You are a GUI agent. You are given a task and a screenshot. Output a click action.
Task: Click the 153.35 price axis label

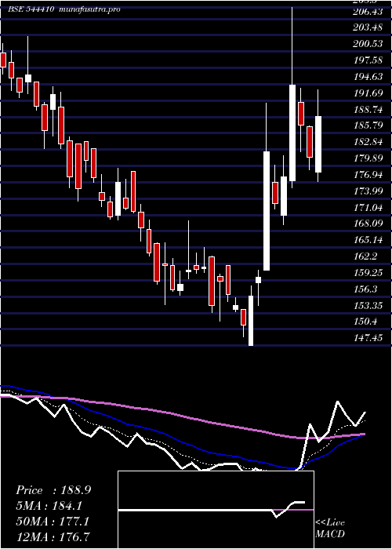pos(368,305)
